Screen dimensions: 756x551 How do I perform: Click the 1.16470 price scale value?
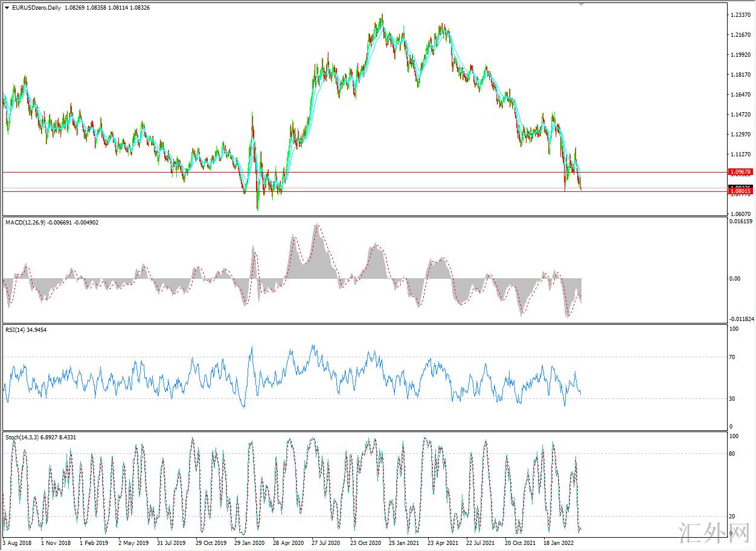click(x=740, y=95)
